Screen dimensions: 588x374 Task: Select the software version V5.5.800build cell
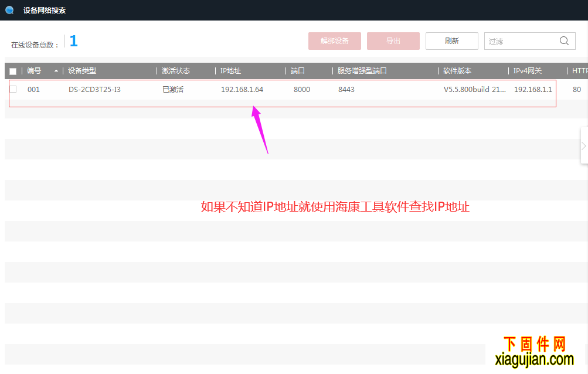474,89
